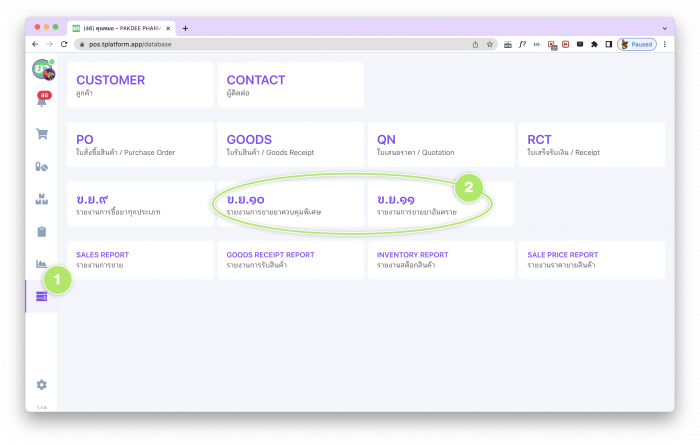
Task: Click the user avatar at sidebar top
Action: (x=42, y=69)
